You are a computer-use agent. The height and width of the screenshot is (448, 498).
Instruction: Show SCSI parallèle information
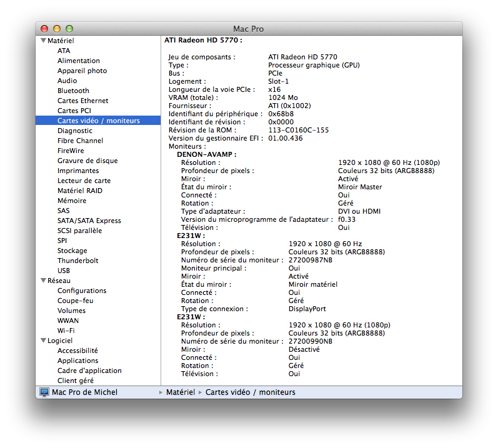[x=80, y=231]
